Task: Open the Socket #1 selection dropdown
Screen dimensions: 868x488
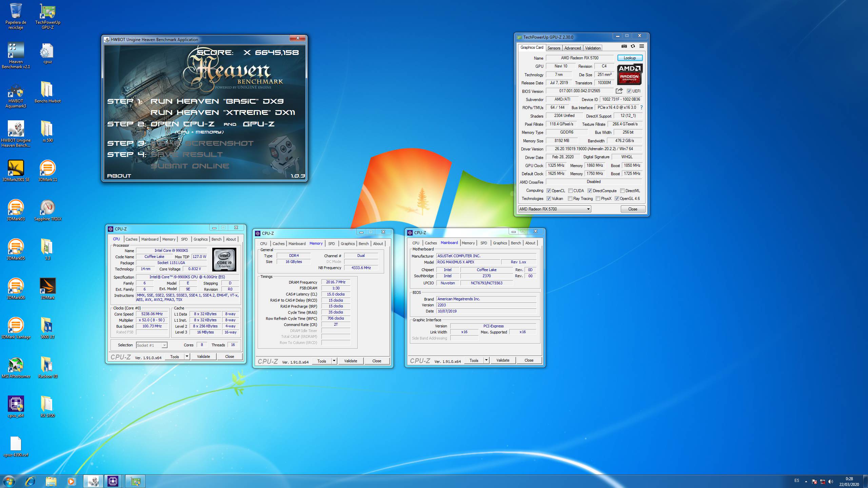Action: [x=152, y=345]
